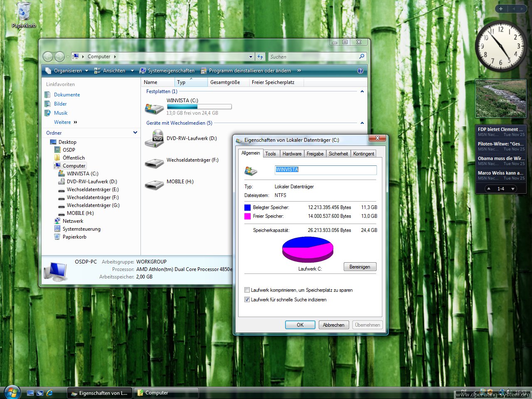Select the MOBILE (H:) drive icon in file list
This screenshot has width=532, height=399.
pyautogui.click(x=154, y=184)
